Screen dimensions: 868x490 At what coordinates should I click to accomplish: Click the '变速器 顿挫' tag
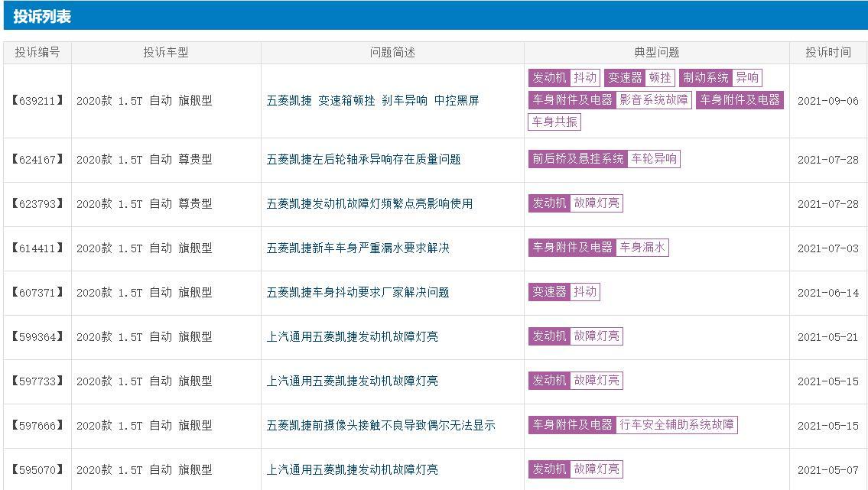point(639,77)
